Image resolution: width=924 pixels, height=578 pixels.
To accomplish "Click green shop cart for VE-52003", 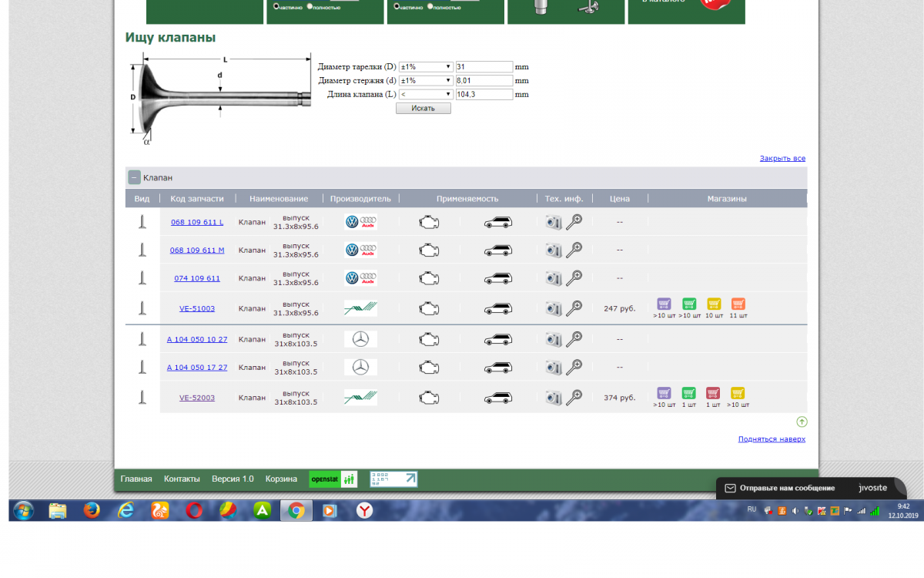I will coord(689,393).
